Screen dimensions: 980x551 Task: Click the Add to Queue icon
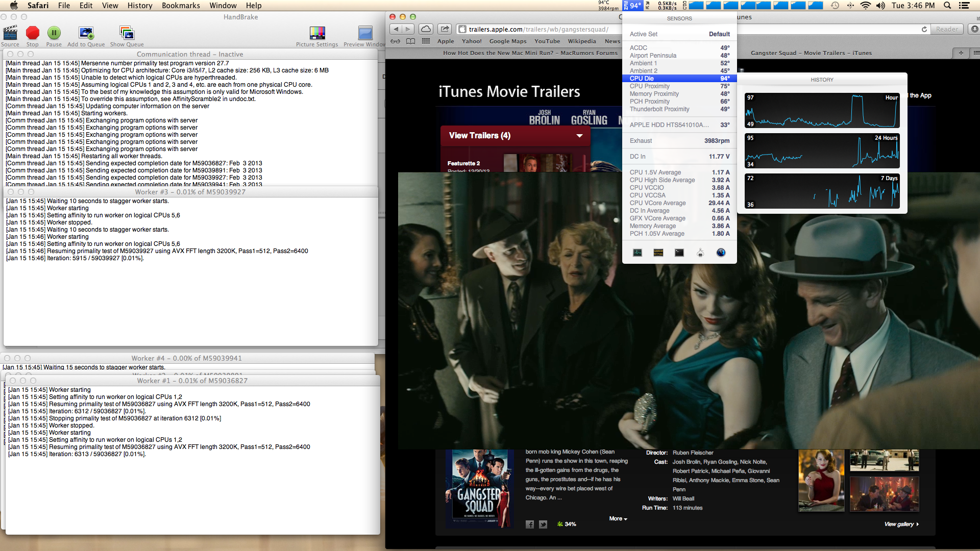coord(86,33)
